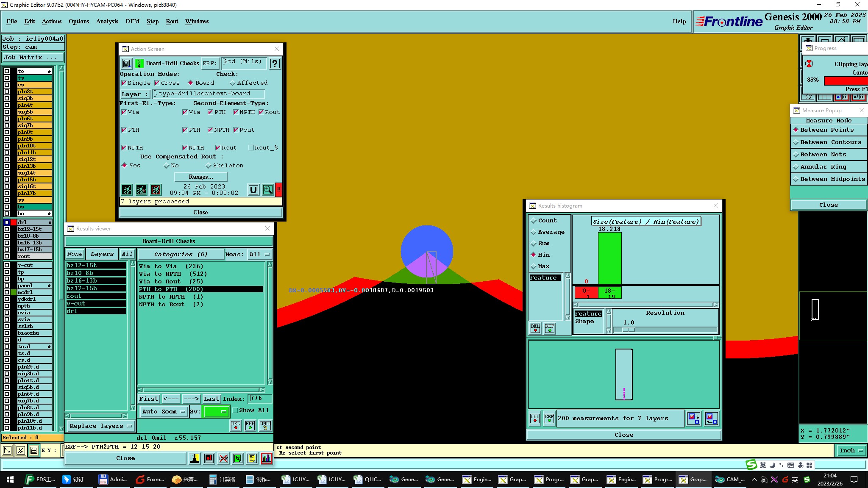
Task: Click the DEL icon in Results histogram
Action: point(535,328)
